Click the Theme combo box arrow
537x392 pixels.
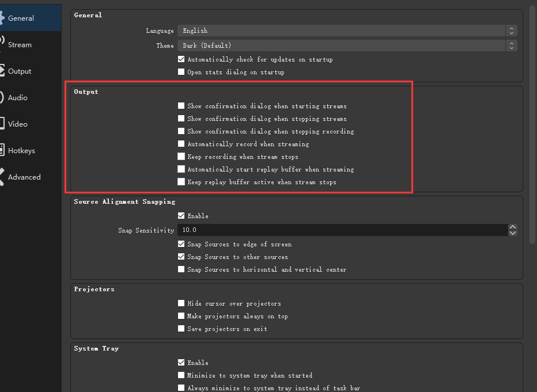pyautogui.click(x=511, y=45)
